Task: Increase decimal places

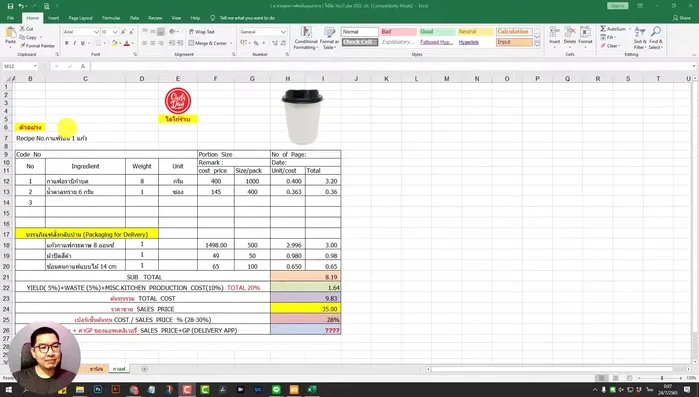Action: (x=275, y=43)
